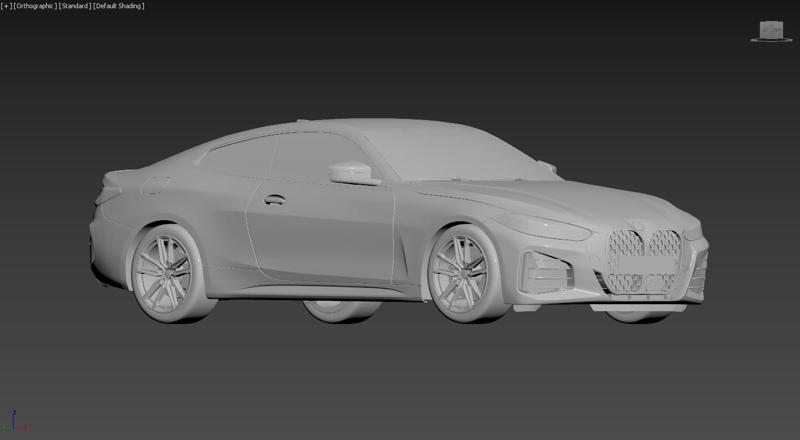Open the Orthographic view label menu

pyautogui.click(x=35, y=6)
